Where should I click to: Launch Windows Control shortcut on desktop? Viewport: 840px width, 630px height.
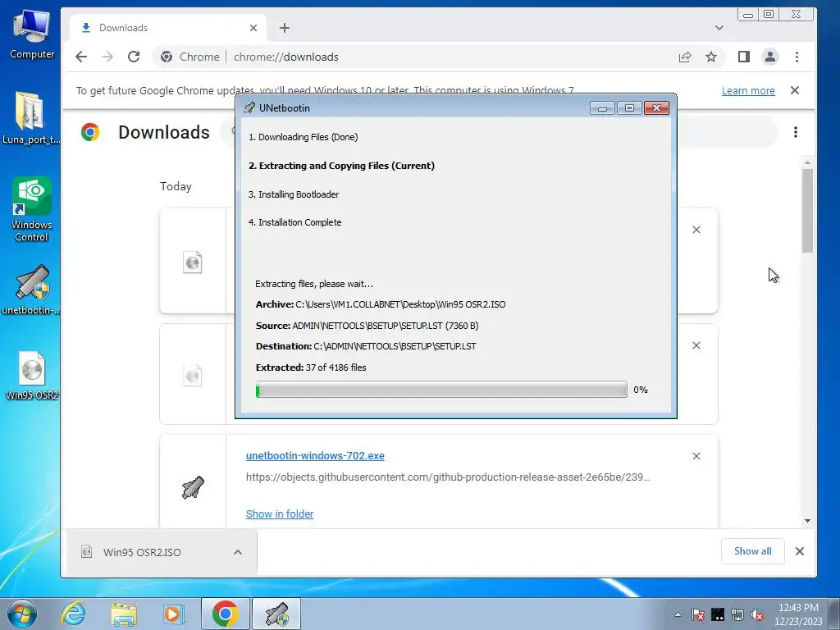31,209
